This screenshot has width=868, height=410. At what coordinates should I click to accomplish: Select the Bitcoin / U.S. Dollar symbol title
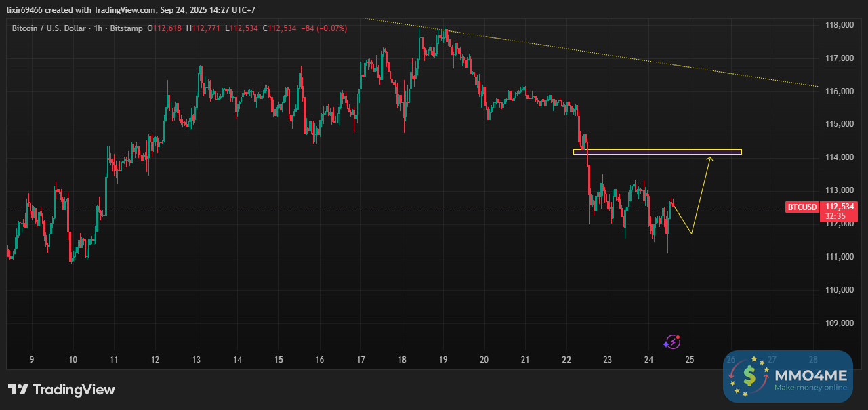click(x=50, y=28)
